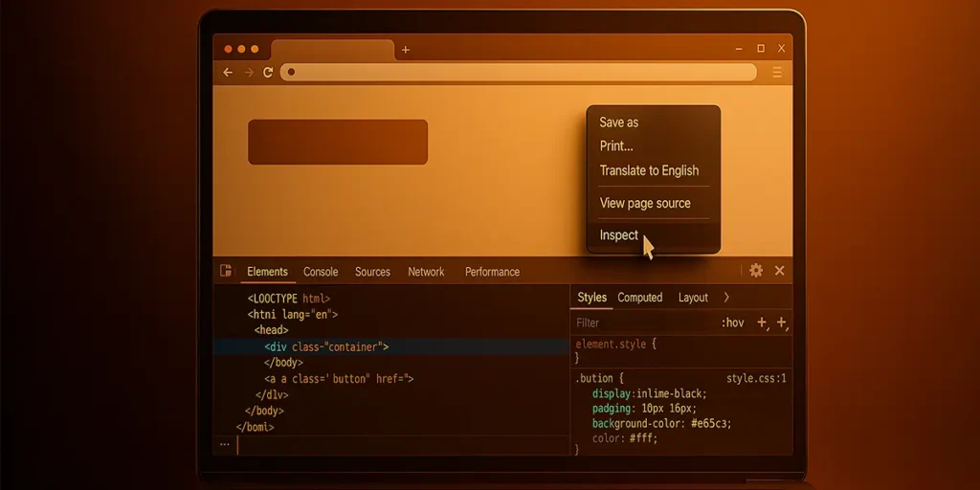Screen dimensions: 980x490
Task: Toggle the :hov element state option
Action: click(x=732, y=323)
